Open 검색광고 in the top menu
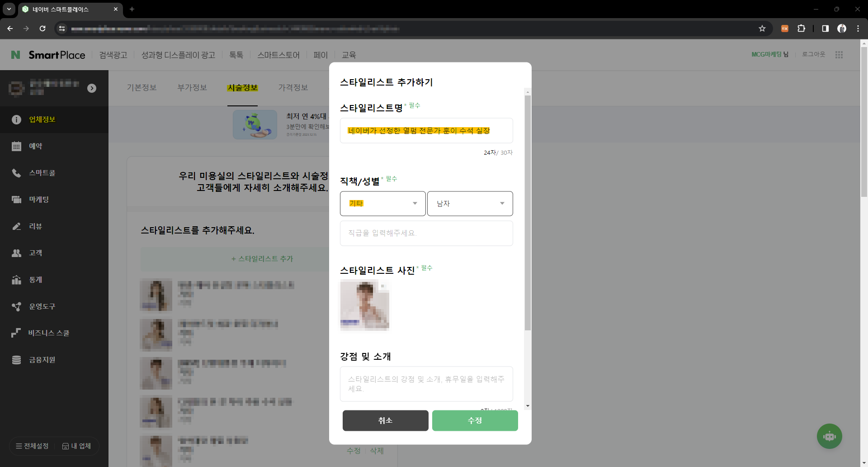The height and width of the screenshot is (467, 868). click(113, 55)
